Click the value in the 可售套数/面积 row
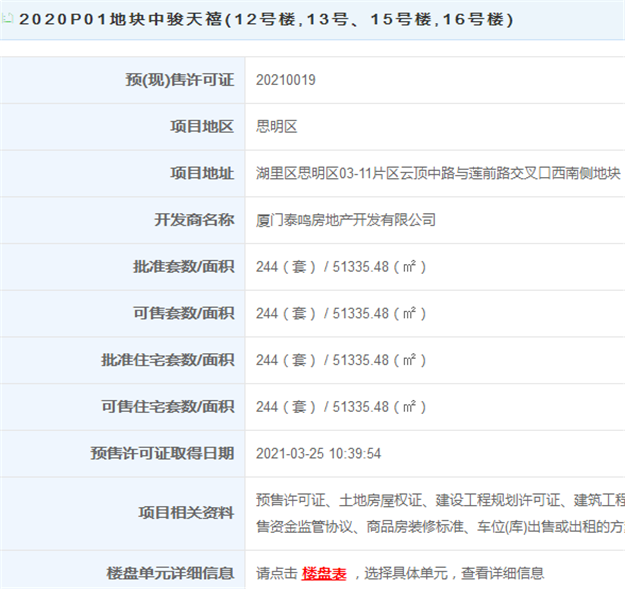The width and height of the screenshot is (625, 589). pos(341,313)
